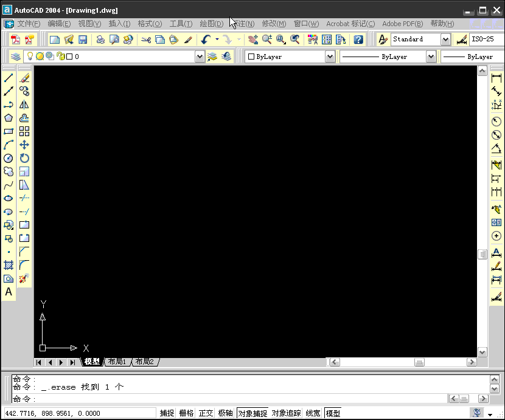Viewport: 505px width, 420px height.
Task: Click the Help question mark icon
Action: pos(358,40)
